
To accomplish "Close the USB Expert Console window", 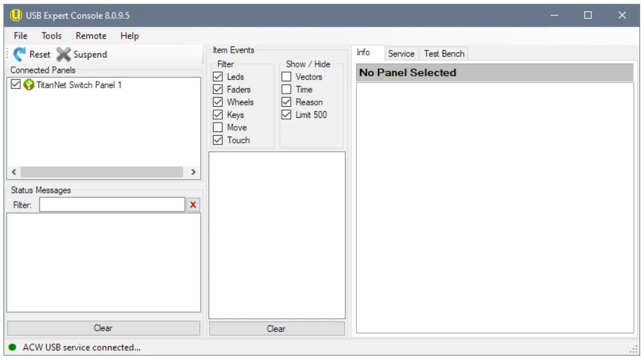I will 622,15.
